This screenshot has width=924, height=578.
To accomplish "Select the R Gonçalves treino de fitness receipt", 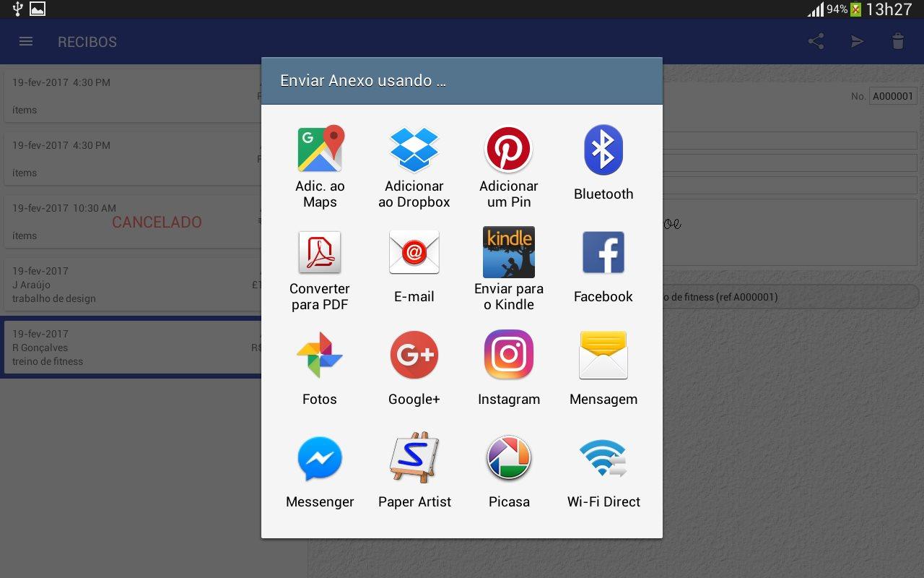I will (133, 348).
